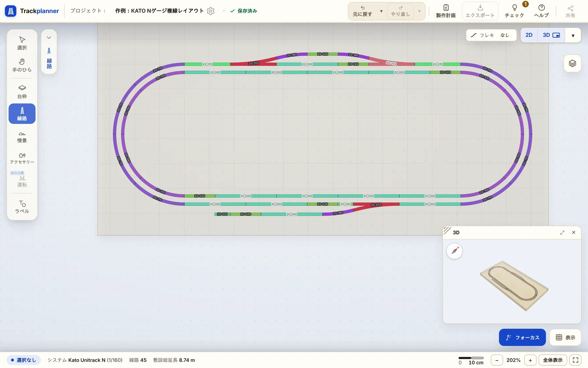Click the 3D layout thumbnail preview
This screenshot has width=588, height=368.
pos(514,285)
